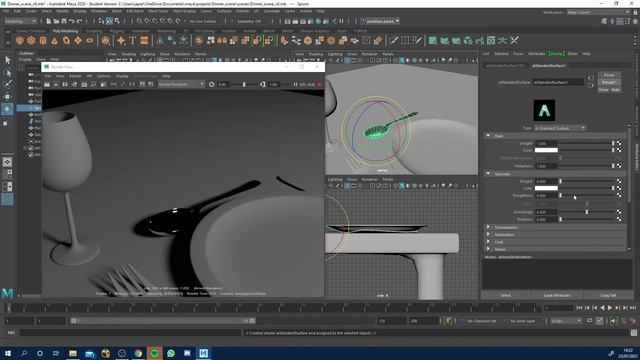Click the Copy Tab button
Screen dimensions: 640x360
[608, 295]
